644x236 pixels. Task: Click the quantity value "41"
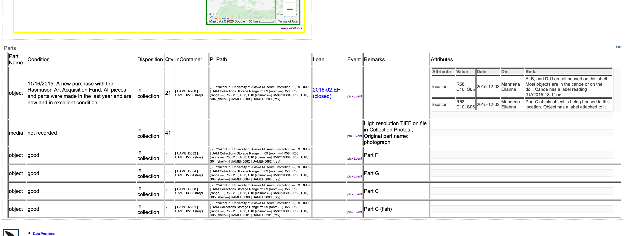click(x=168, y=133)
